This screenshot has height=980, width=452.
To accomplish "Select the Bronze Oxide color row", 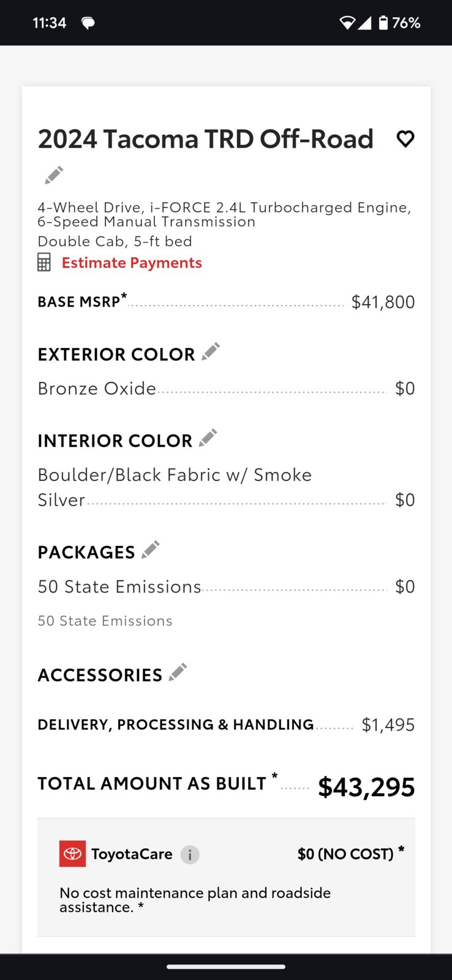I will (x=226, y=389).
